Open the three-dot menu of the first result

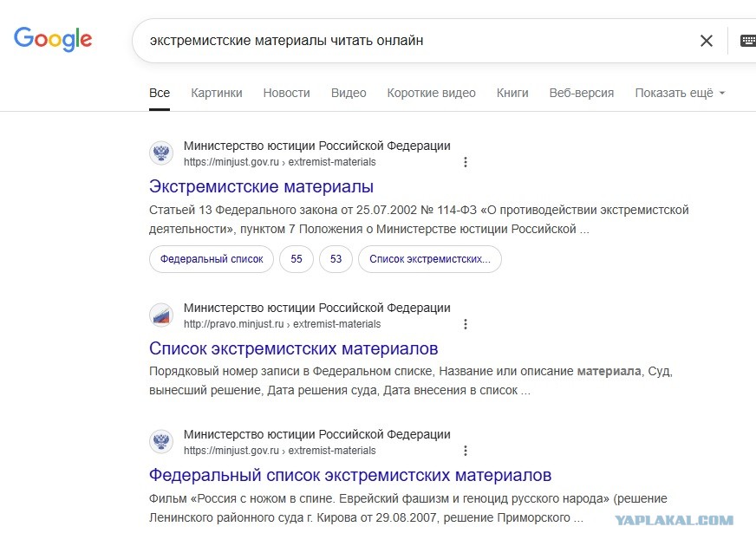[466, 162]
